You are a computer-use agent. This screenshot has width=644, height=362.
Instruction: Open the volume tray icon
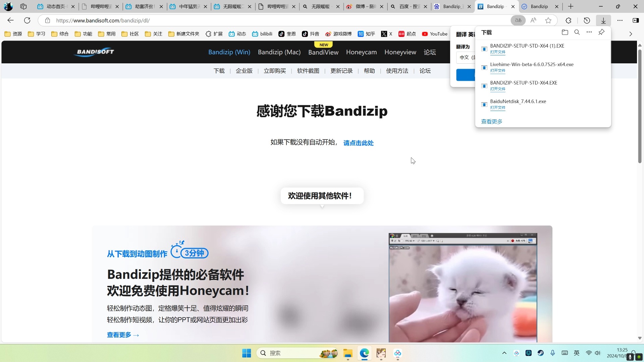pos(598,353)
